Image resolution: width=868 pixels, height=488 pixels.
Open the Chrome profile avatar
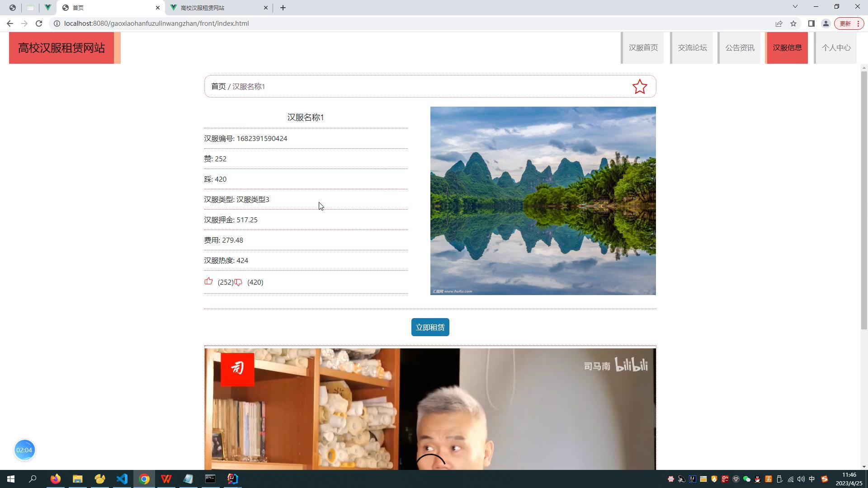826,23
